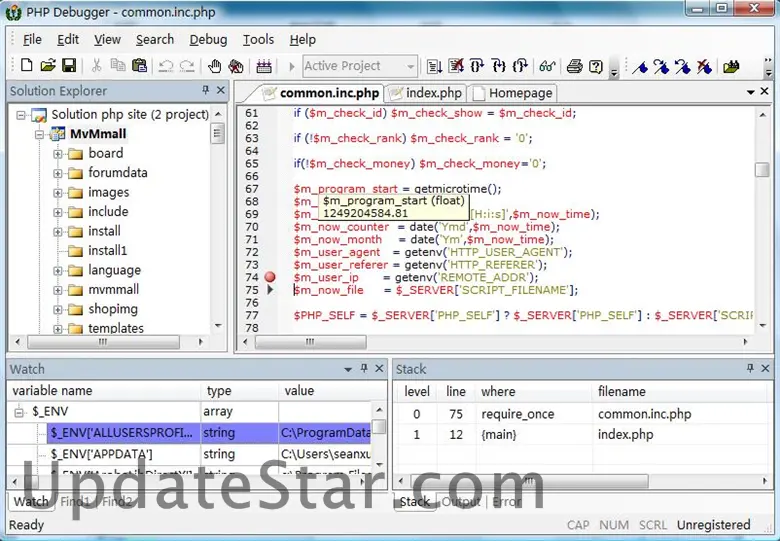Screen dimensions: 780x541
Task: Close the current editor document
Action: tap(765, 91)
